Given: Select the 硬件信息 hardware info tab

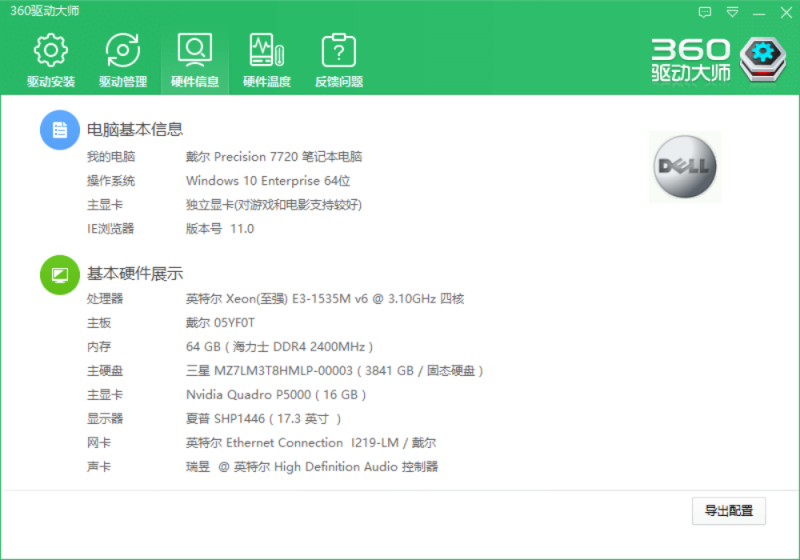Looking at the screenshot, I should click(195, 60).
